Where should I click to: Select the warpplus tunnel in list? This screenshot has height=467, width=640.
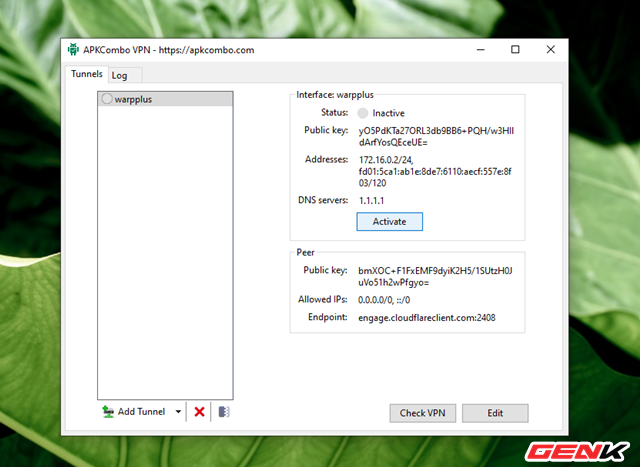tap(133, 100)
